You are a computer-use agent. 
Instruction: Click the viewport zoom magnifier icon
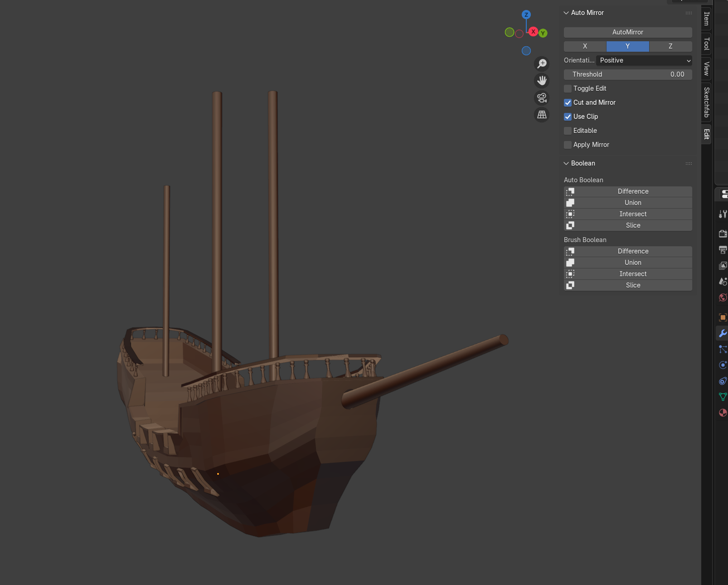pyautogui.click(x=542, y=63)
